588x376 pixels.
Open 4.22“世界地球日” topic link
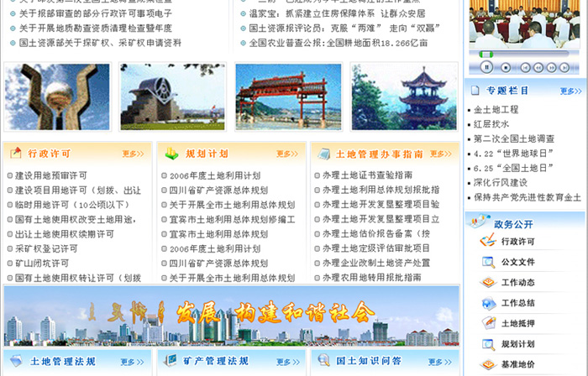[513, 154]
